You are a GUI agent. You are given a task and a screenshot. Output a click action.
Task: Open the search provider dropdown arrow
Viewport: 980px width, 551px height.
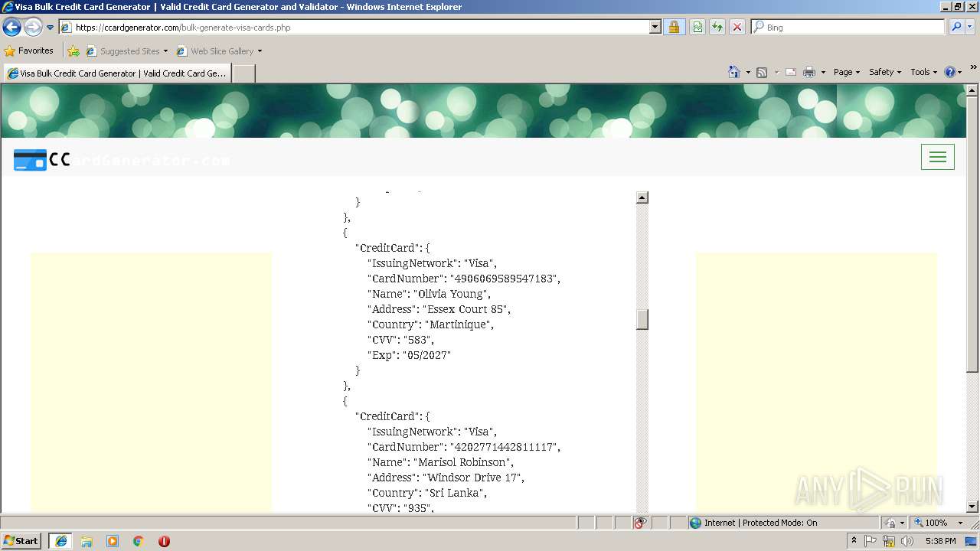pos(970,28)
